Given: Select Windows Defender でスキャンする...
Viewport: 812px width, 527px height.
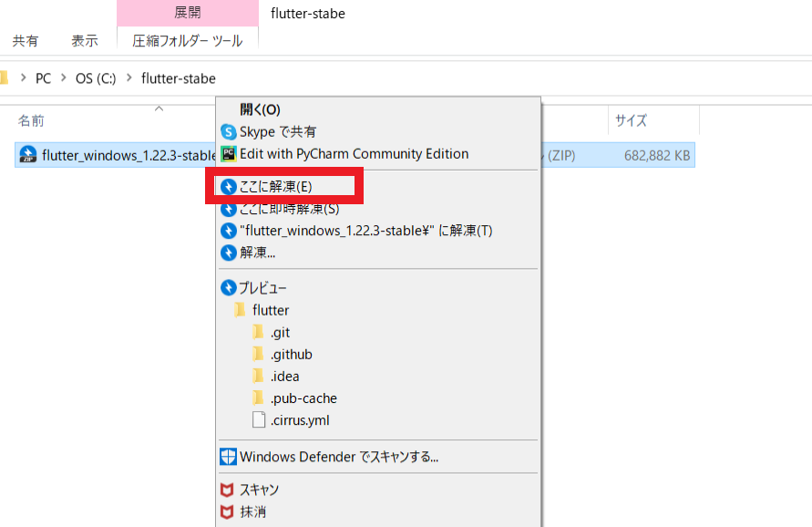Looking at the screenshot, I should click(x=378, y=457).
